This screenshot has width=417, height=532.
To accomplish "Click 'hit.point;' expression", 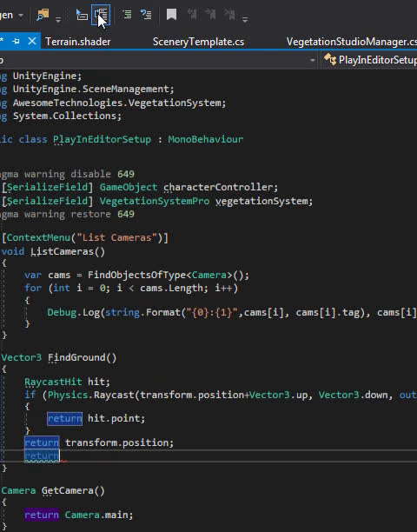I will (116, 418).
